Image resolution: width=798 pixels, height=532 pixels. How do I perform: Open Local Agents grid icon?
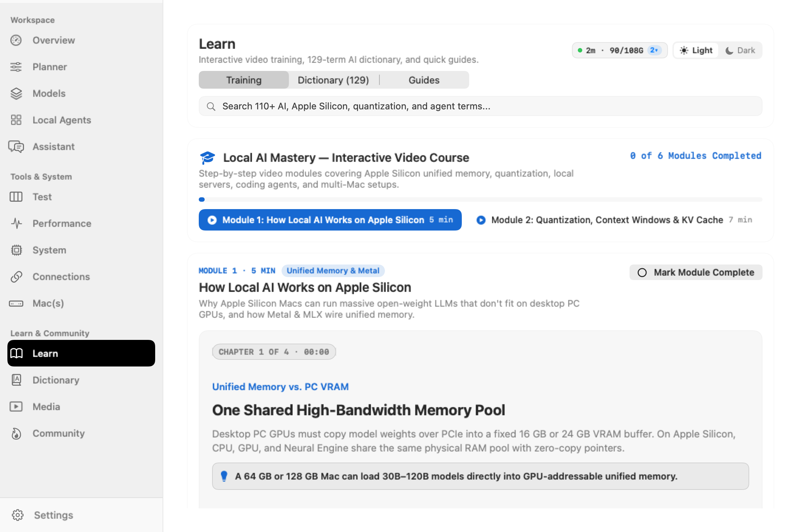[16, 120]
